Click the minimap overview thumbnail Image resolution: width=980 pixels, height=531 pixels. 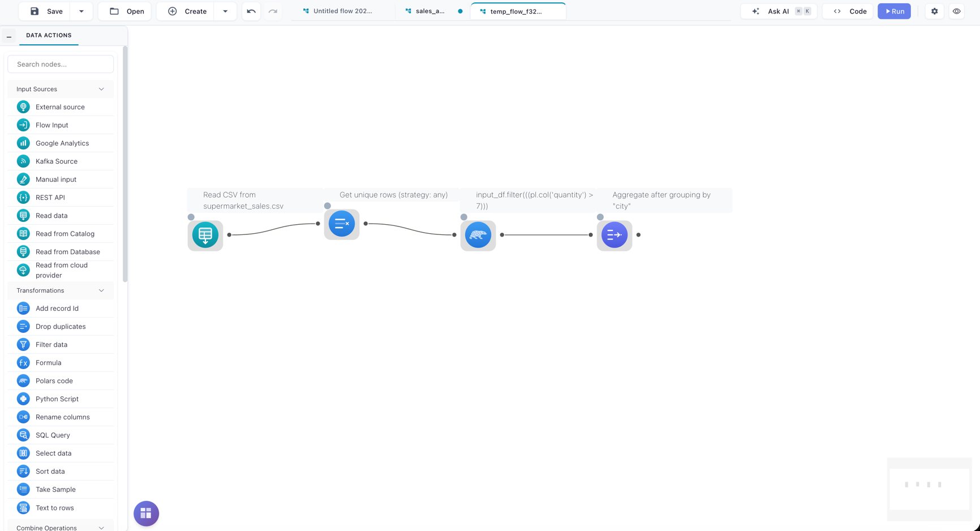click(929, 489)
